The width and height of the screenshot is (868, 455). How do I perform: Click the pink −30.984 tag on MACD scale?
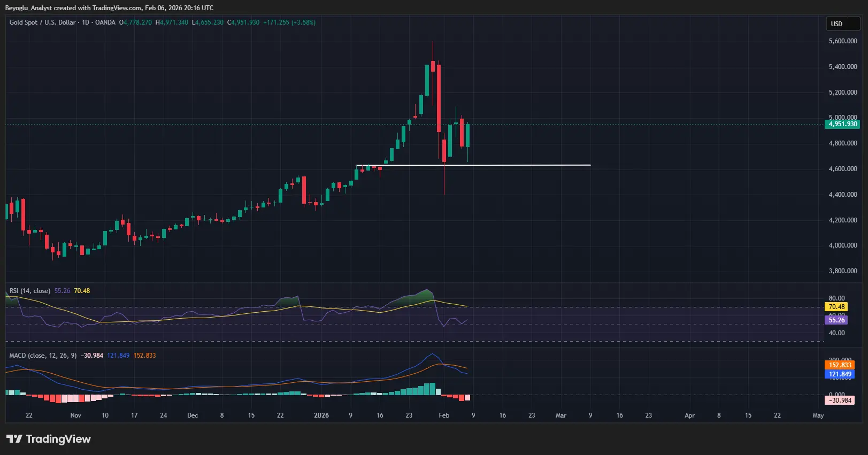[840, 400]
